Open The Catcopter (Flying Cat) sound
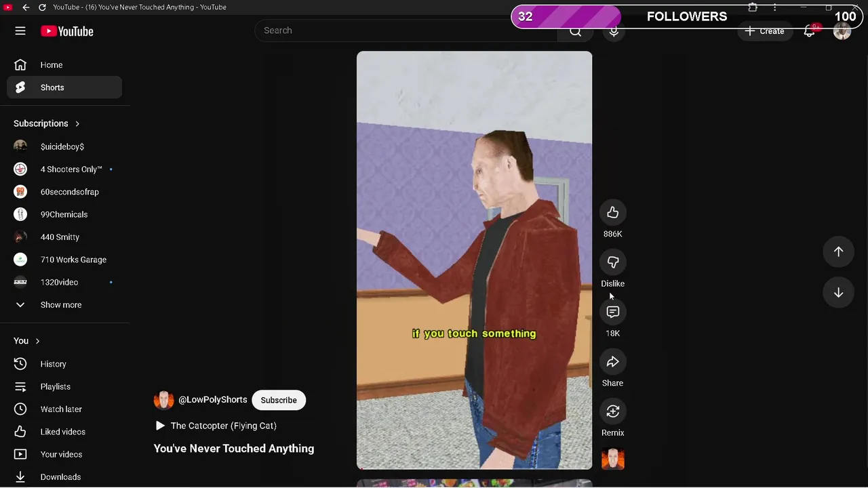Screen dimensions: 868x488 [x=216, y=426]
